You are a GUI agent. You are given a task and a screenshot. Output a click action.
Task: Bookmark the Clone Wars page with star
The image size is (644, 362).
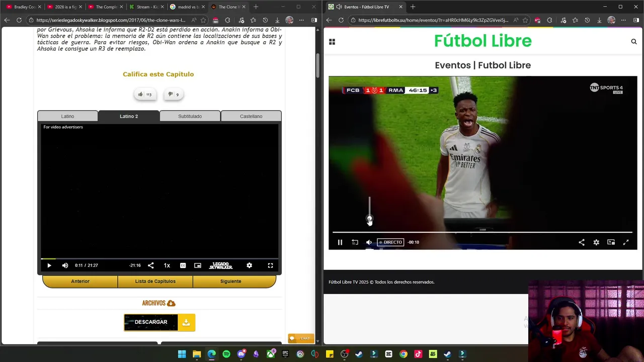[203, 20]
